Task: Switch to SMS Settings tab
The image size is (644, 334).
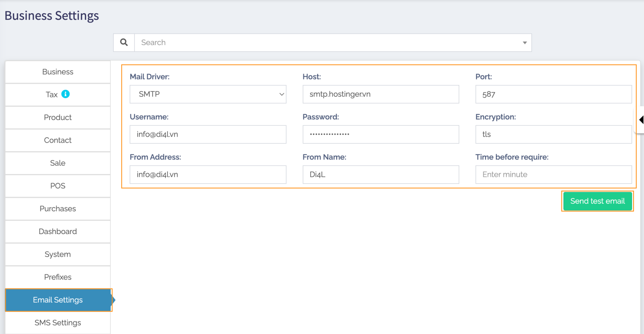Action: click(x=58, y=323)
